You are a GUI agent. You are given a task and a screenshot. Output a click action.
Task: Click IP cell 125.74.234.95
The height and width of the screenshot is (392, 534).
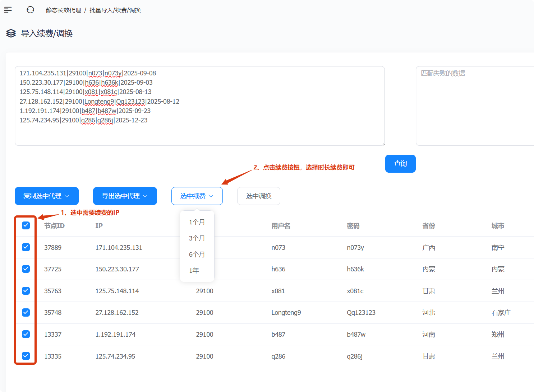point(115,356)
